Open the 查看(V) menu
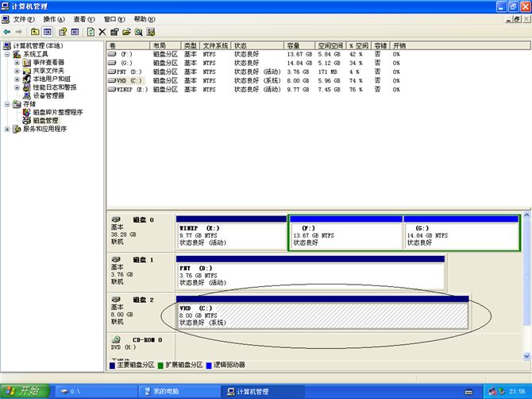This screenshot has width=532, height=399. point(82,18)
